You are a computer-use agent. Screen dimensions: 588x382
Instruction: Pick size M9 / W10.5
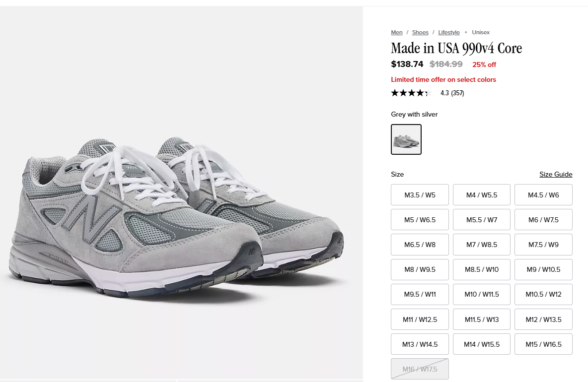point(543,269)
